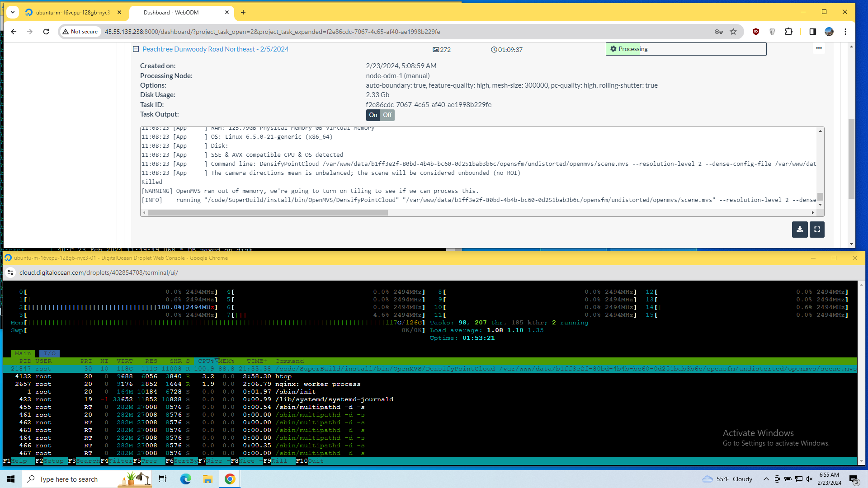This screenshot has width=868, height=488.
Task: Click the Processing status progress bar
Action: click(686, 49)
